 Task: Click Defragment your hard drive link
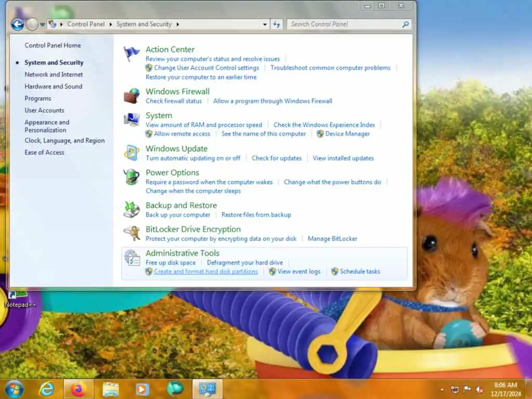tap(245, 262)
